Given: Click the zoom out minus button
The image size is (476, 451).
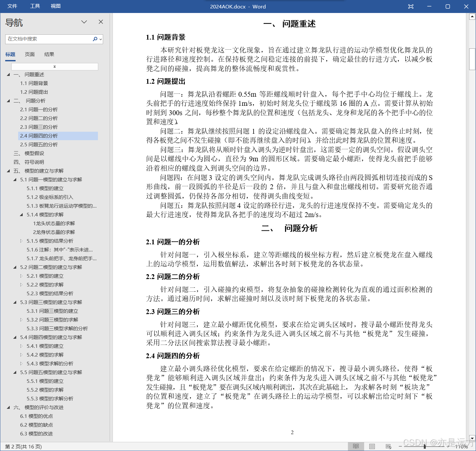Looking at the screenshot, I should coord(400,446).
